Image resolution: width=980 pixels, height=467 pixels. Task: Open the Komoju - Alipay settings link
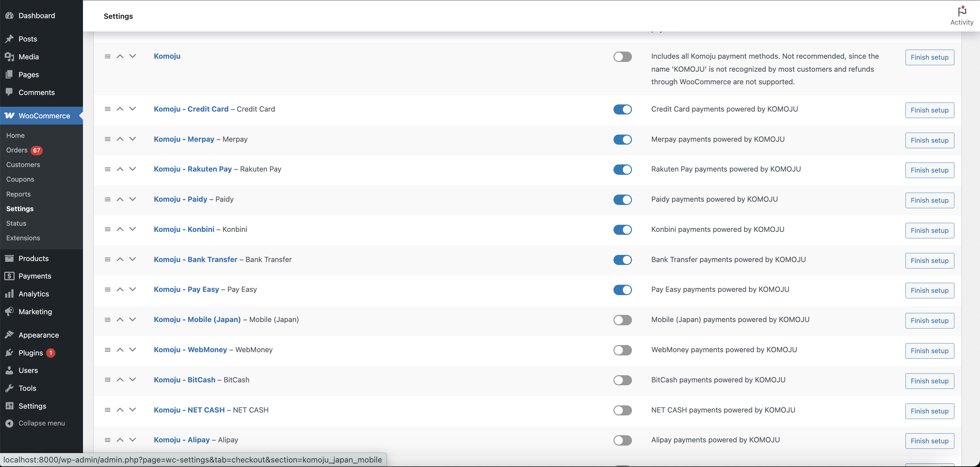181,440
